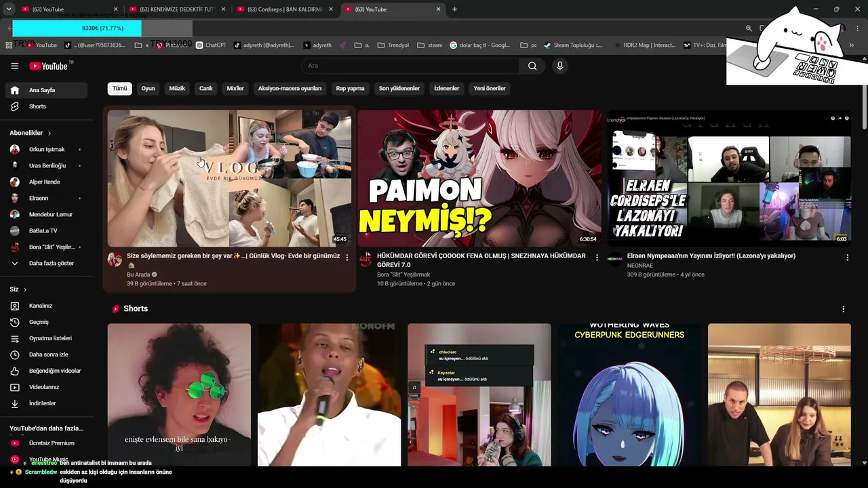Play the PAIMON NEYMİŞ video thumbnail
The image size is (868, 488).
click(479, 178)
